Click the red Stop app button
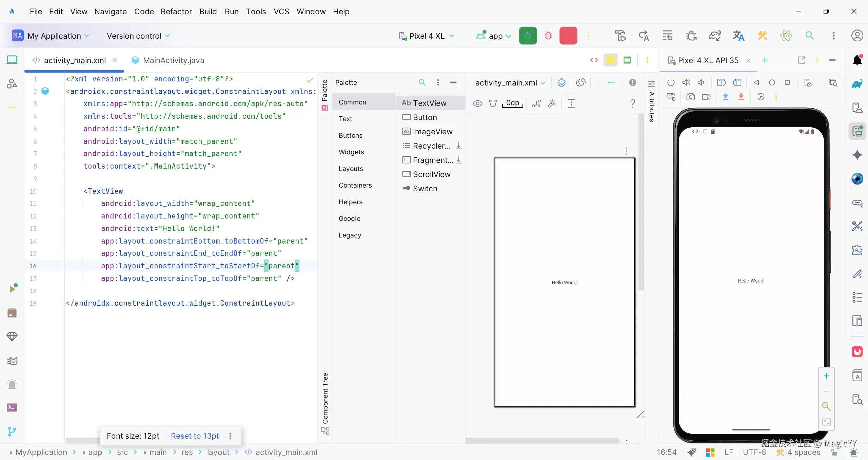Viewport: 868px width, 460px height. click(x=568, y=36)
